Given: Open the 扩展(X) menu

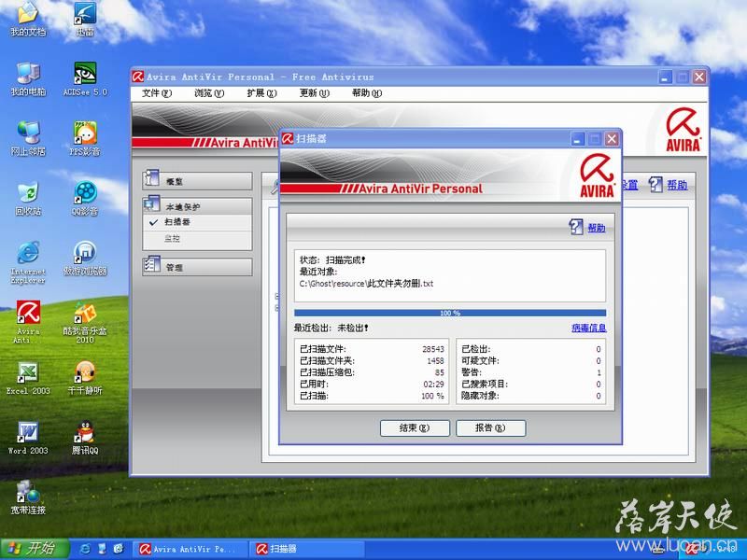Looking at the screenshot, I should click(261, 92).
